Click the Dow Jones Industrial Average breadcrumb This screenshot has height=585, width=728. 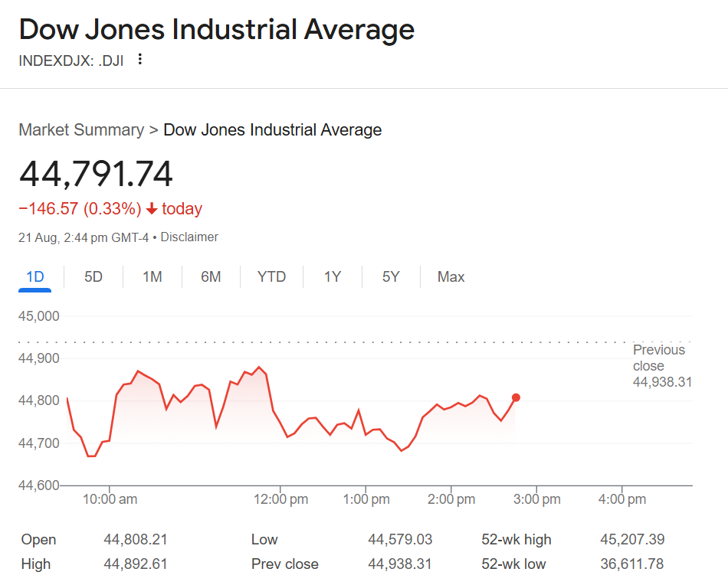pyautogui.click(x=271, y=129)
